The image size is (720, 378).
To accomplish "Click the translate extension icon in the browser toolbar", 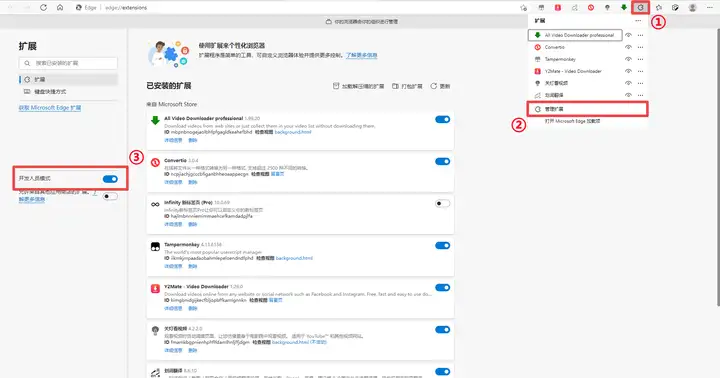I will [x=574, y=7].
